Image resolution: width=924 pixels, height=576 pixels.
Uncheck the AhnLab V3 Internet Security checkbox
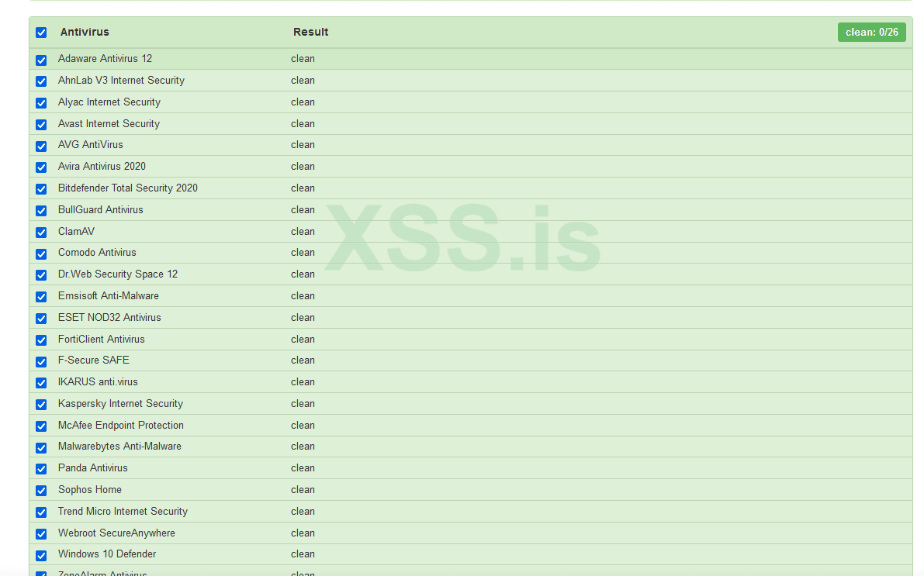click(x=41, y=81)
